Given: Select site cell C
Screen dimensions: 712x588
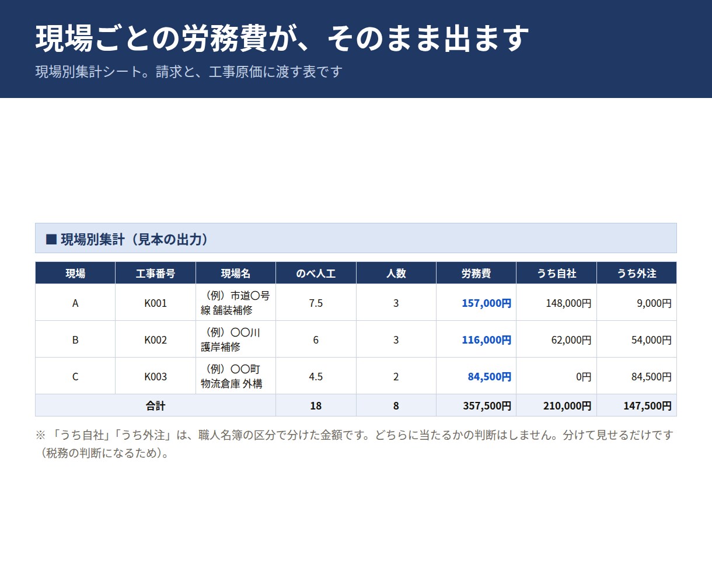Looking at the screenshot, I should 75,376.
